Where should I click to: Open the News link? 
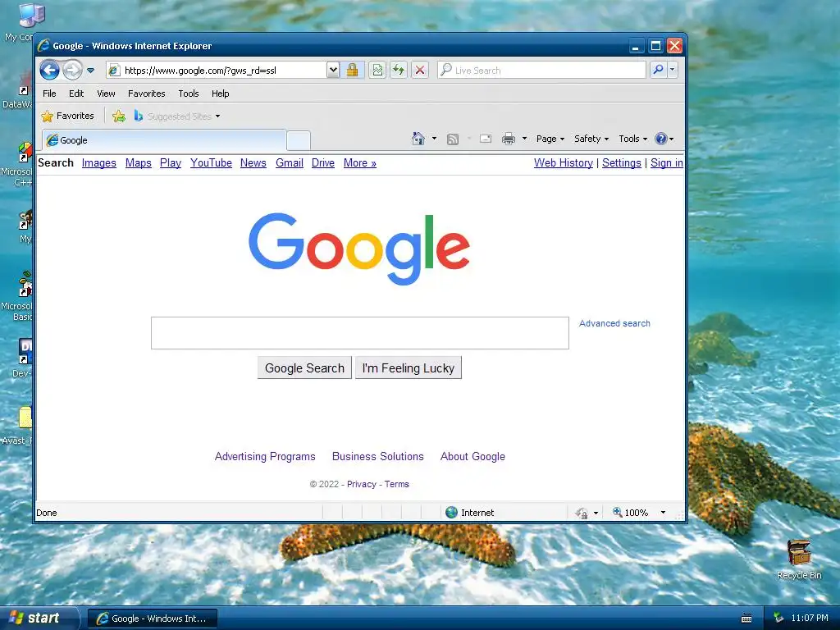pos(253,163)
